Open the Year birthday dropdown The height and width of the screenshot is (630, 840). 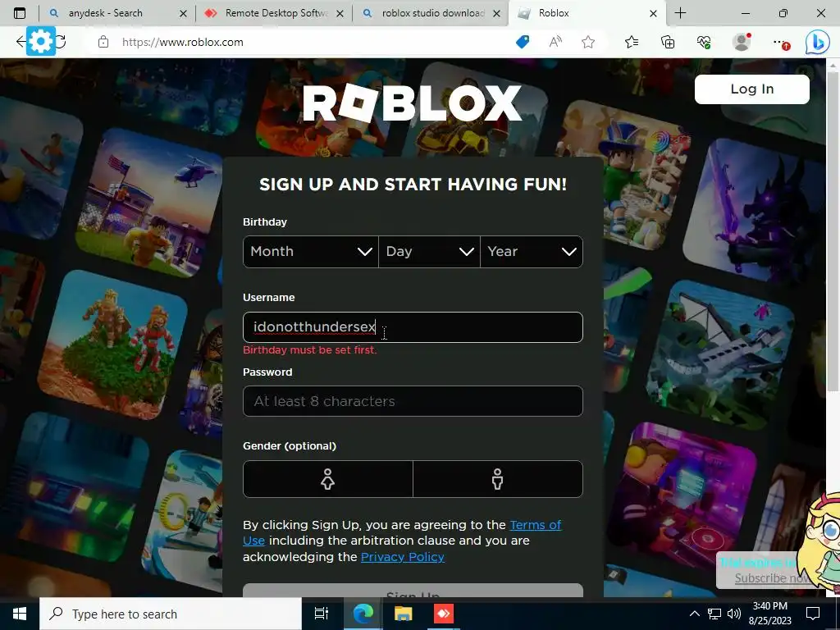[532, 251]
